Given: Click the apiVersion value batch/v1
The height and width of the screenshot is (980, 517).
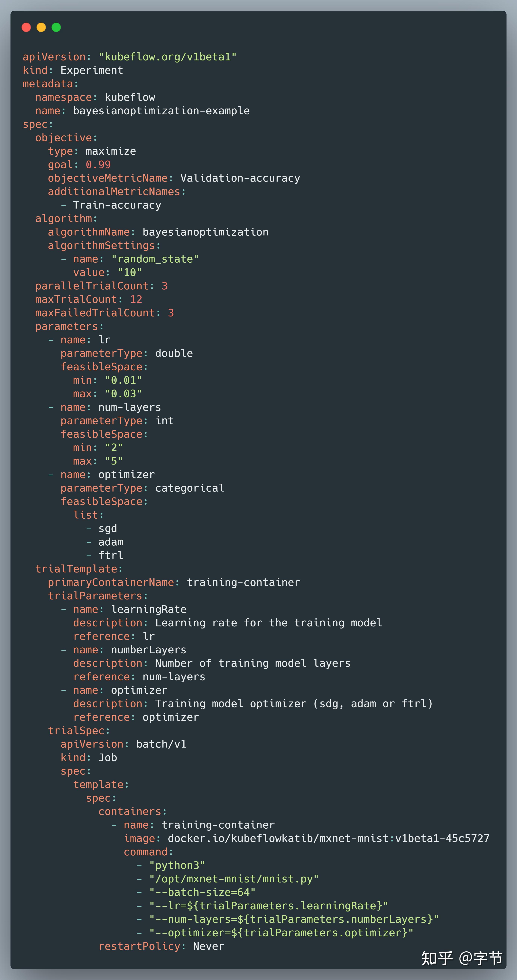Looking at the screenshot, I should point(161,744).
